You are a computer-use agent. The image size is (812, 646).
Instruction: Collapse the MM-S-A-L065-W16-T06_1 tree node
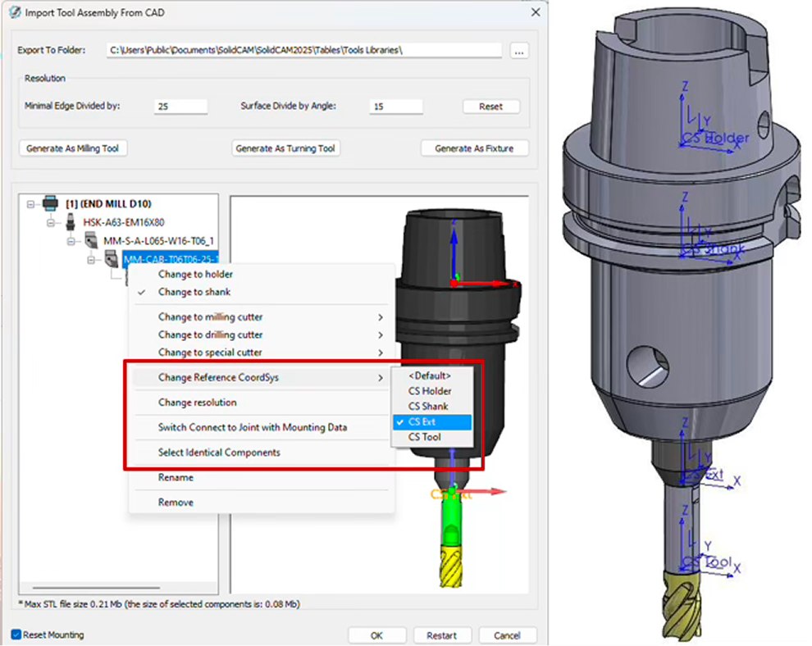click(71, 241)
